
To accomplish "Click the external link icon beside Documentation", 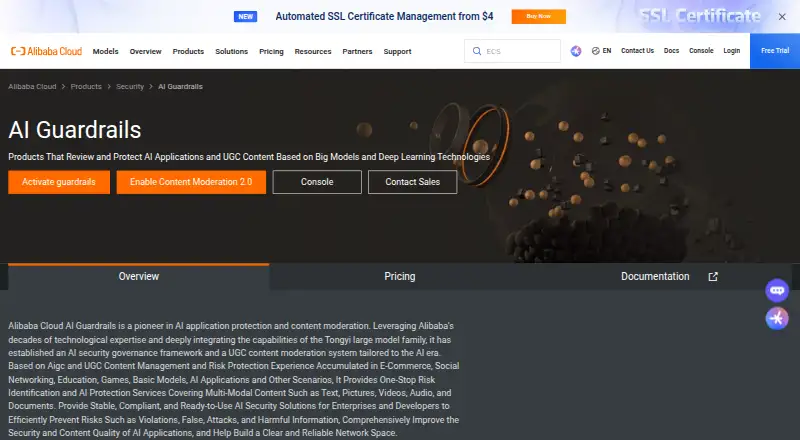I will pyautogui.click(x=713, y=277).
